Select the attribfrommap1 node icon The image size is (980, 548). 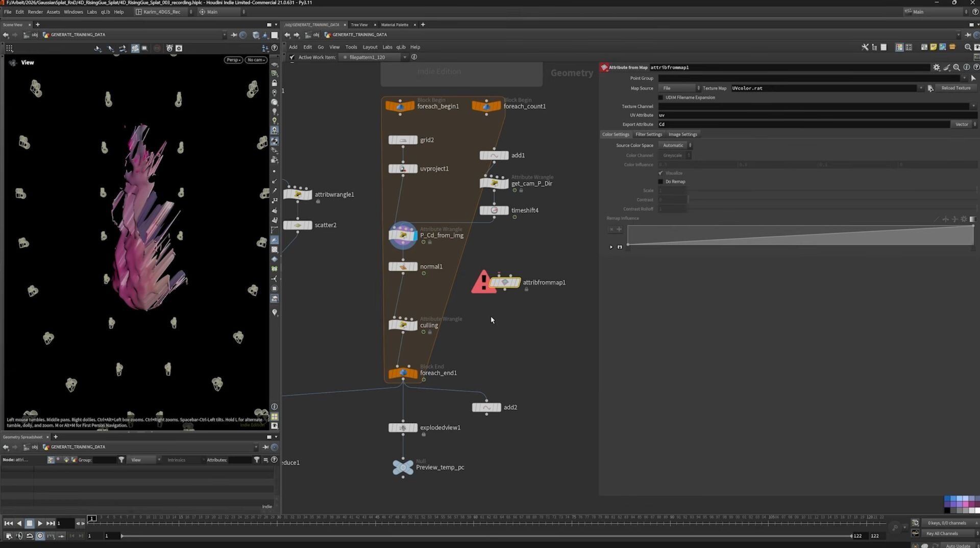click(505, 282)
